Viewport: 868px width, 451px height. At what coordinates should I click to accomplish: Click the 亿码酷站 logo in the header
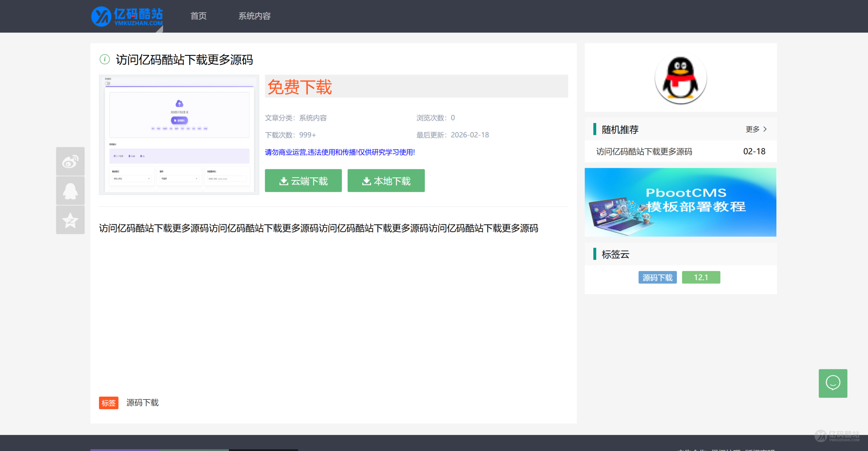tap(127, 16)
